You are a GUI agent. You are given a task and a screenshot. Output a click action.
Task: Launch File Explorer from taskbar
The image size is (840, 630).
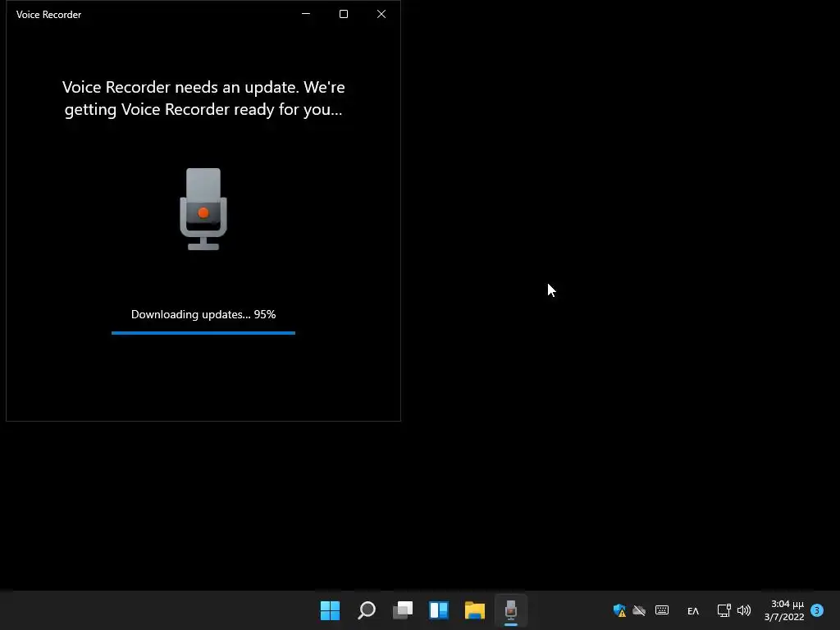(475, 610)
